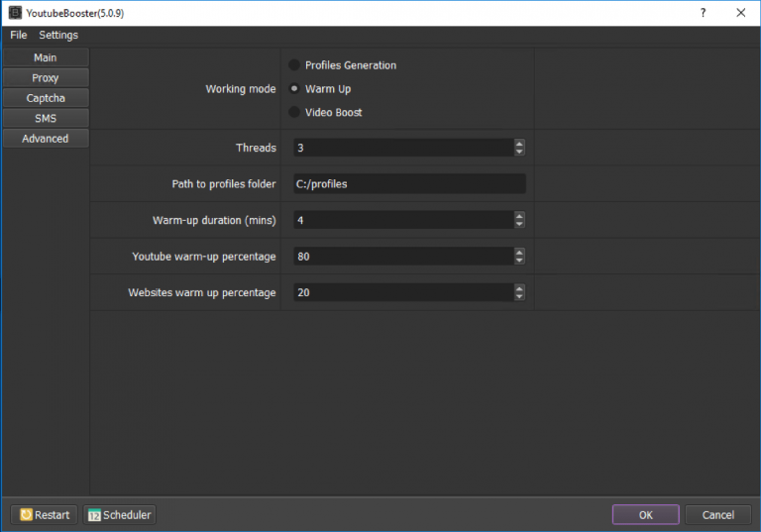Raise Websites warm up percentage with up arrow
This screenshot has width=761, height=532.
click(519, 288)
